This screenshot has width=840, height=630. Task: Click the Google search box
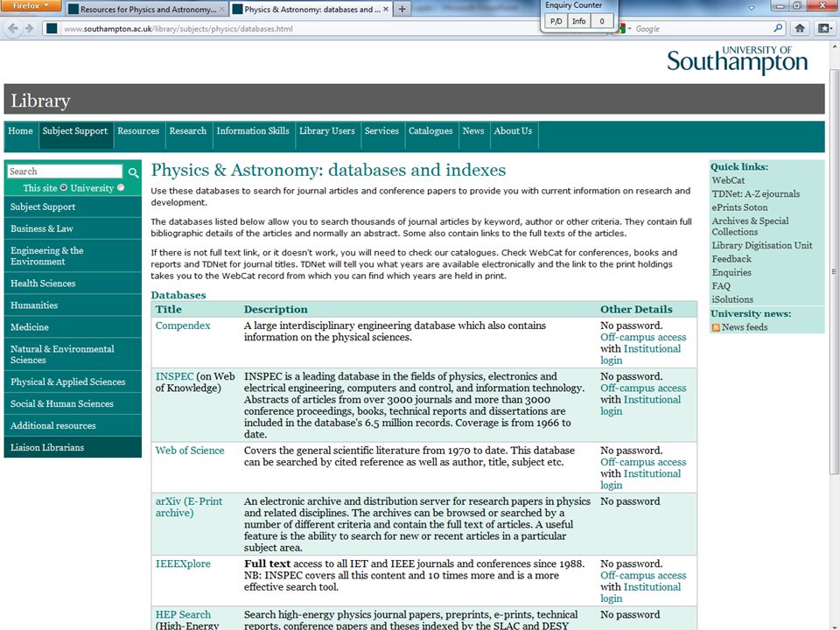tap(702, 29)
